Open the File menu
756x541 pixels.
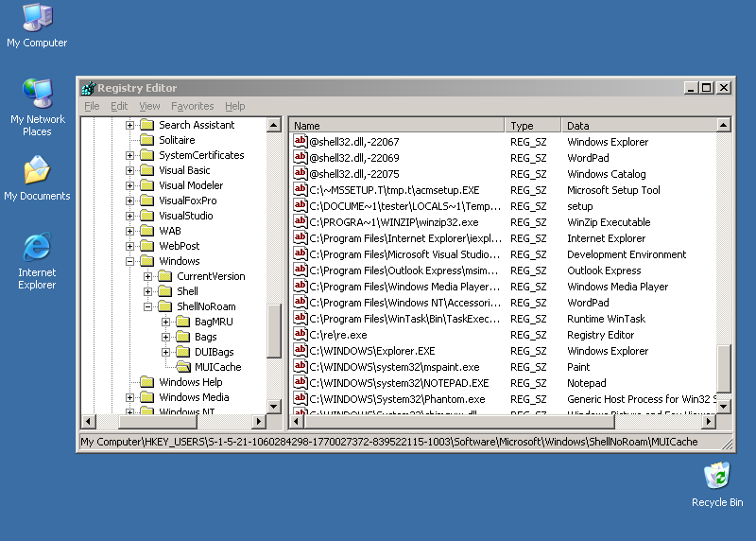pyautogui.click(x=92, y=106)
